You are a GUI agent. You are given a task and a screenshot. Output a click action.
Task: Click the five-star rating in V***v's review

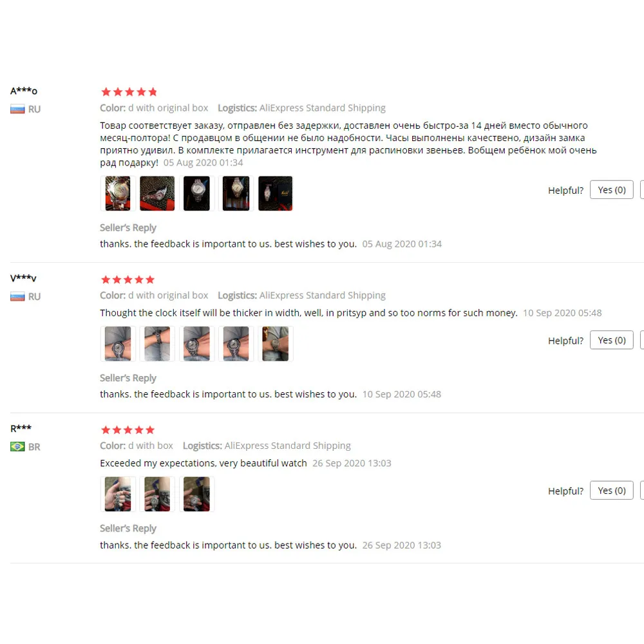click(x=128, y=279)
